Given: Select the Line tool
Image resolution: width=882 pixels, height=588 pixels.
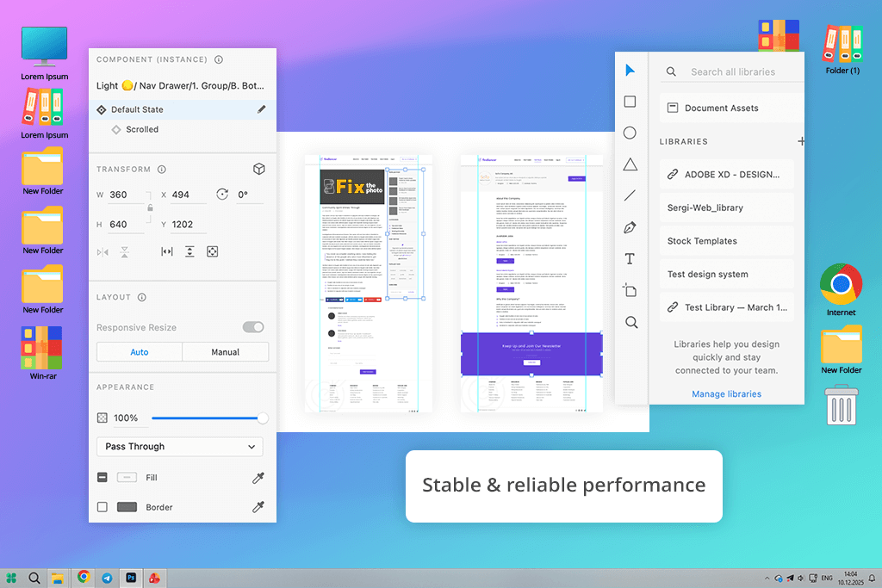Looking at the screenshot, I should tap(630, 195).
